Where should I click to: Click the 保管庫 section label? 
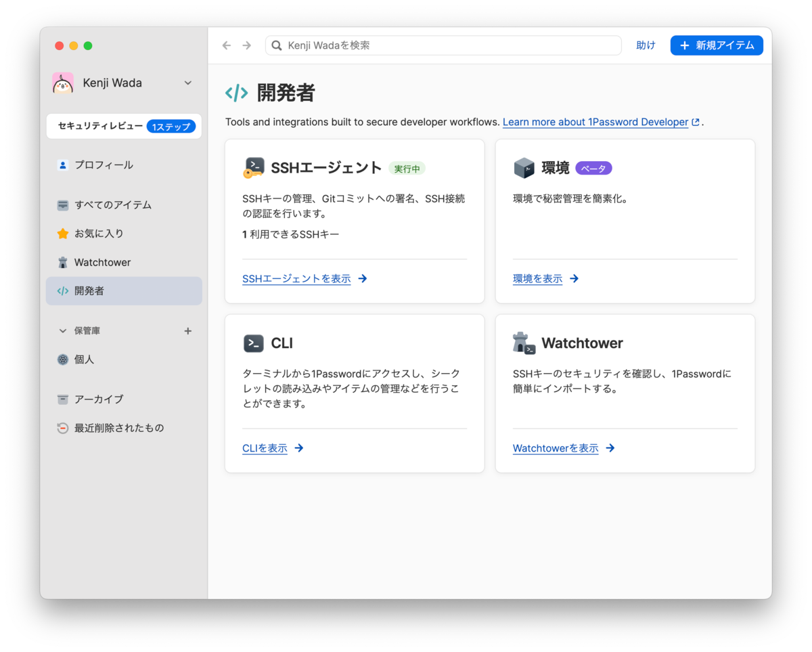(x=87, y=331)
